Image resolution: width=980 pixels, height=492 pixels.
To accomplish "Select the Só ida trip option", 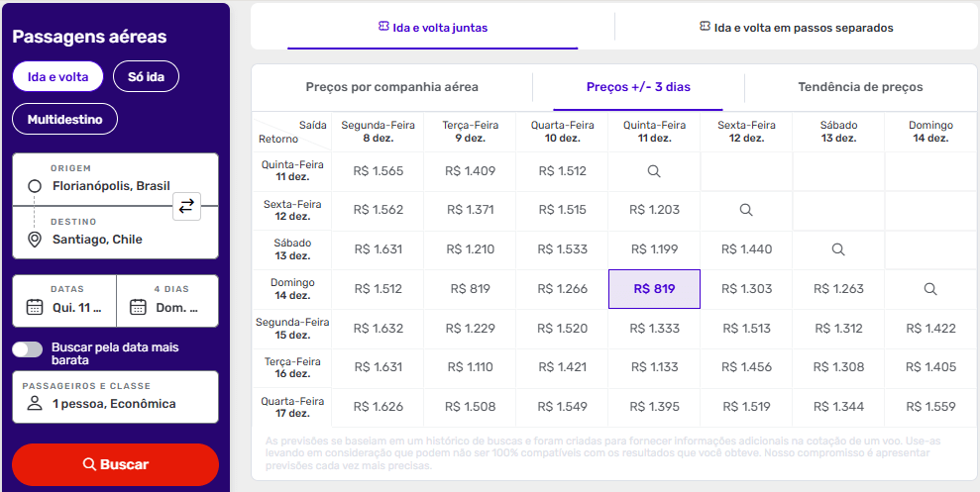I will click(x=146, y=76).
